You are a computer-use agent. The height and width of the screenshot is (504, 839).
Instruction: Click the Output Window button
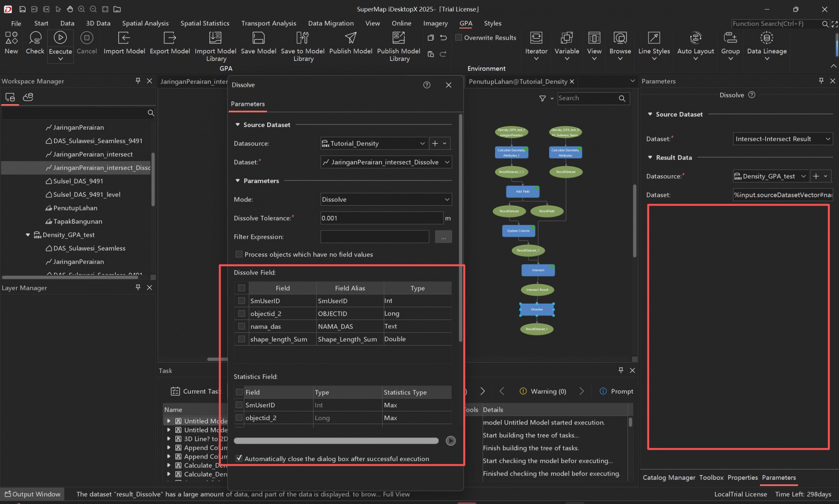(32, 494)
